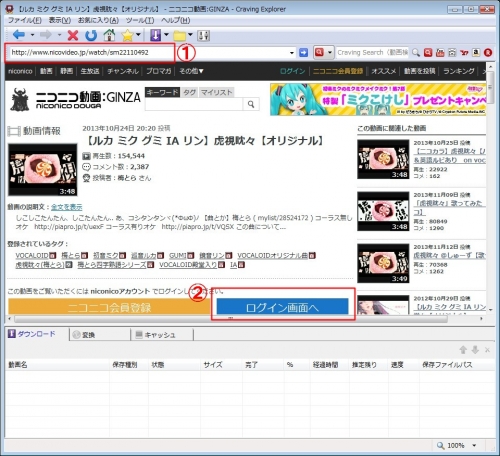Switch to the 変換 tab
The image size is (500, 456).
[x=100, y=335]
